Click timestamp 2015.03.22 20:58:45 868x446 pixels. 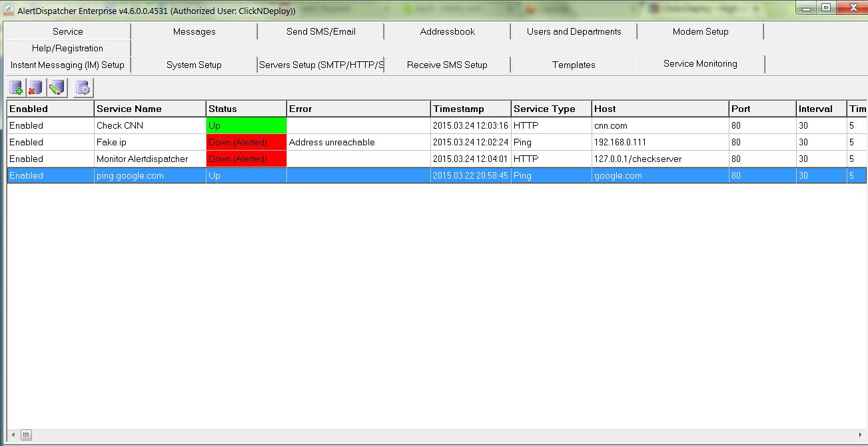coord(470,175)
